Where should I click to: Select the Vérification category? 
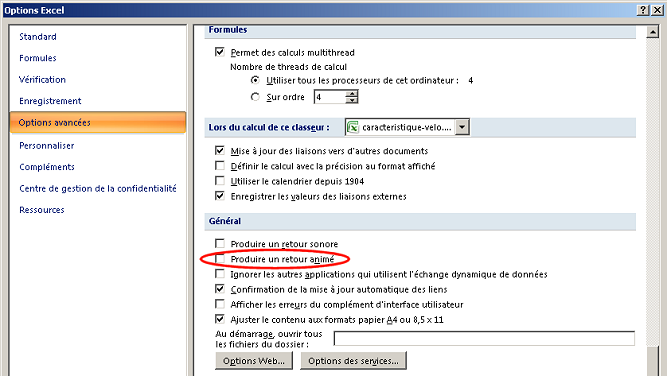point(42,80)
